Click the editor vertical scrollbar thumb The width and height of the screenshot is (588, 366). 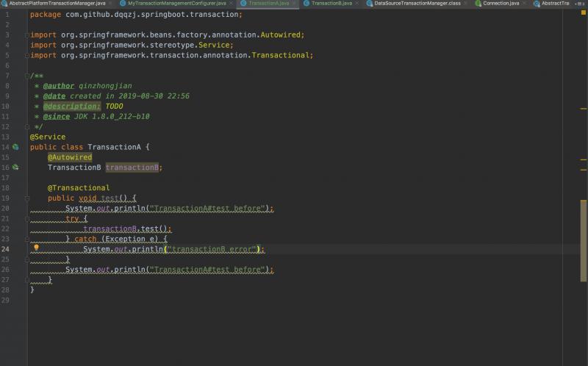coord(583,240)
